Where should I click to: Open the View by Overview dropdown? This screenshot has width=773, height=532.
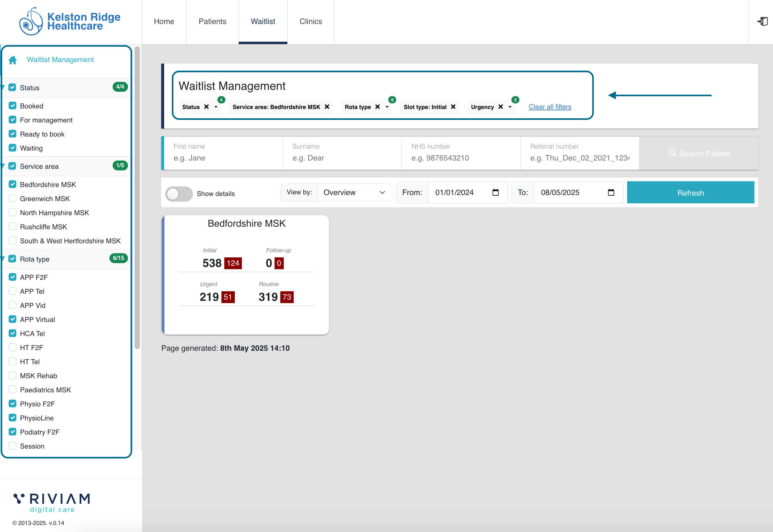click(x=354, y=192)
